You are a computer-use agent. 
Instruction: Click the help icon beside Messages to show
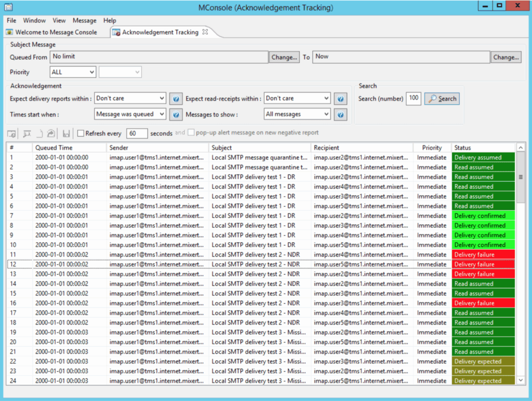[340, 115]
